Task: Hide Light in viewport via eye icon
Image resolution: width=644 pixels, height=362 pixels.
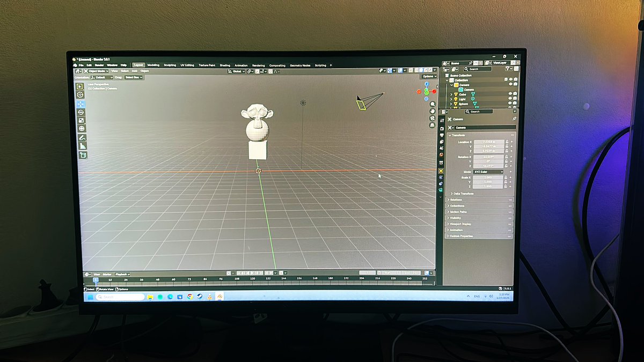Action: [x=510, y=98]
